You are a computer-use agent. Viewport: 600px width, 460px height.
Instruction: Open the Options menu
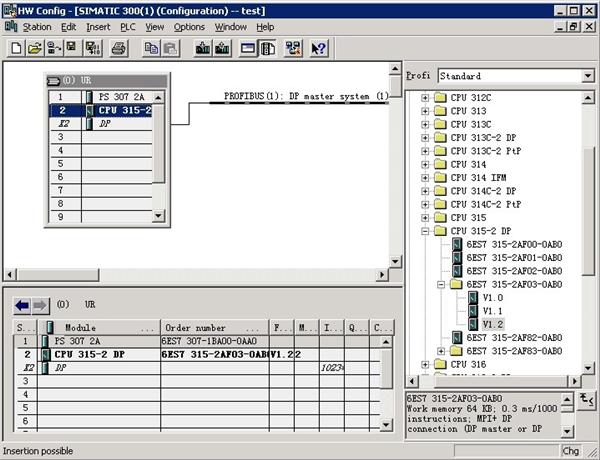point(189,27)
